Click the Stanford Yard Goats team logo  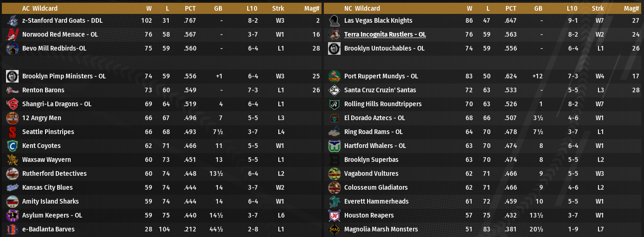pyautogui.click(x=13, y=21)
